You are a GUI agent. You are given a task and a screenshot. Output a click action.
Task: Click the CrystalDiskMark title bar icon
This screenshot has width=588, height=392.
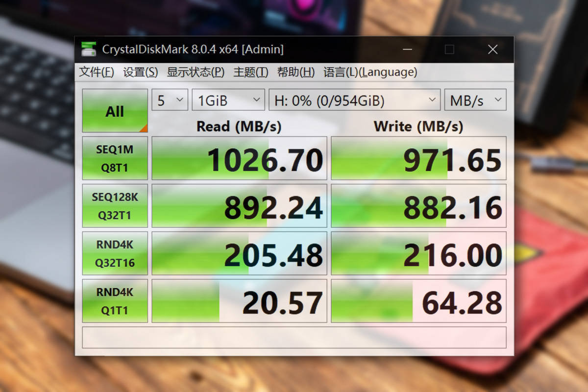tap(89, 49)
